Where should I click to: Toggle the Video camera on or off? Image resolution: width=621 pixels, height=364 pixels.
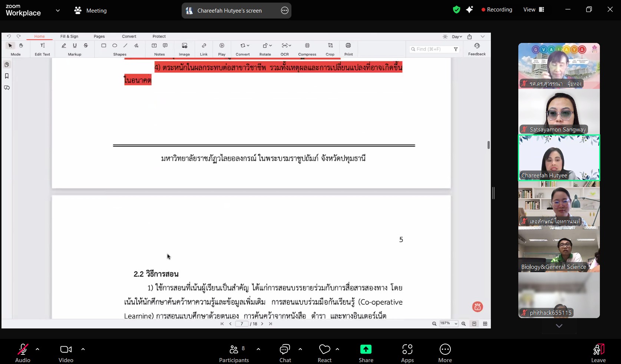(x=66, y=350)
